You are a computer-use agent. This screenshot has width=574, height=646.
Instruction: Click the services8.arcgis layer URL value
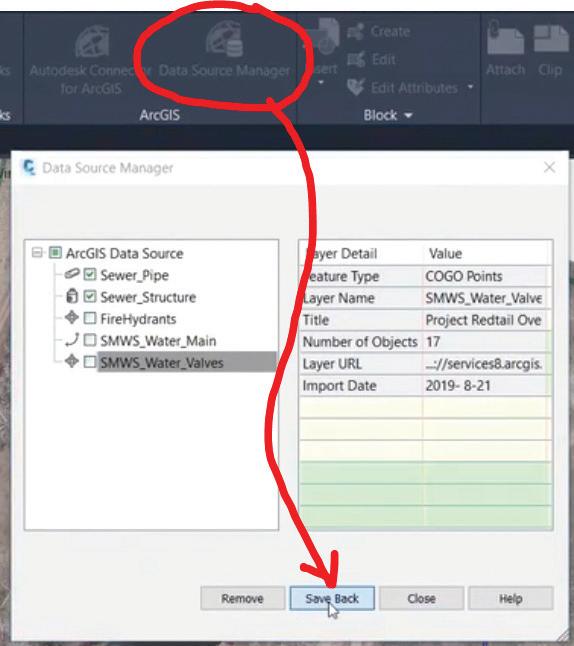point(487,364)
